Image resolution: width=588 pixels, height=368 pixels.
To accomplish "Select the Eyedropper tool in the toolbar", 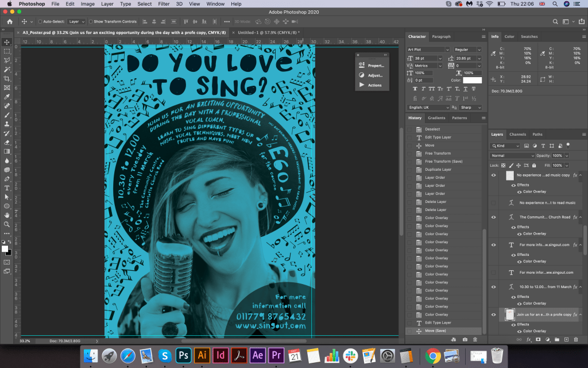I will tap(7, 97).
